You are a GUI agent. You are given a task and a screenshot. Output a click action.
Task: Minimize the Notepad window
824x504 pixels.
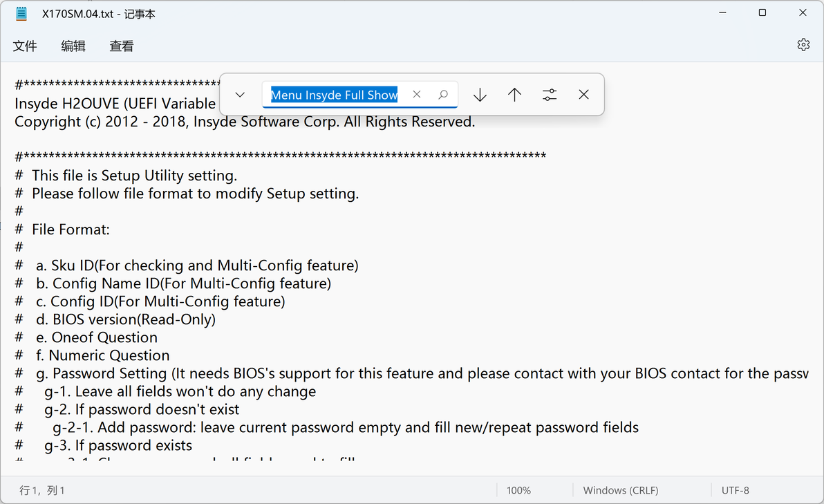pyautogui.click(x=722, y=13)
